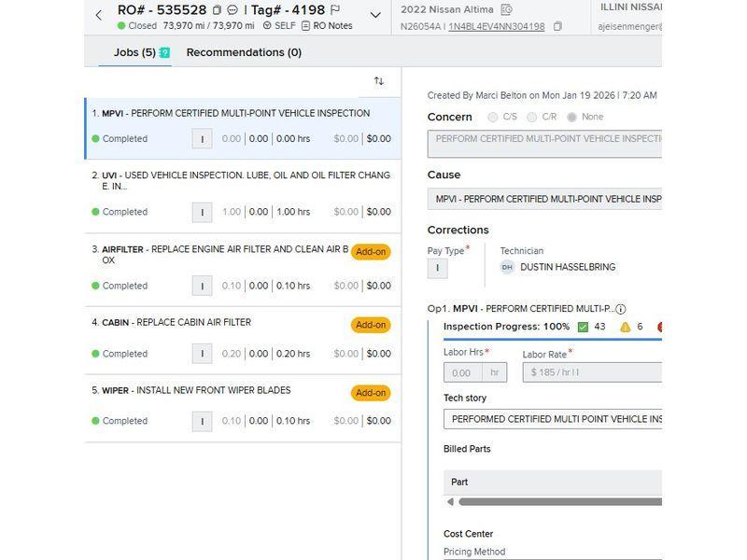The image size is (747, 560).
Task: Switch to the Recommendations (0) tab
Action: tap(244, 52)
